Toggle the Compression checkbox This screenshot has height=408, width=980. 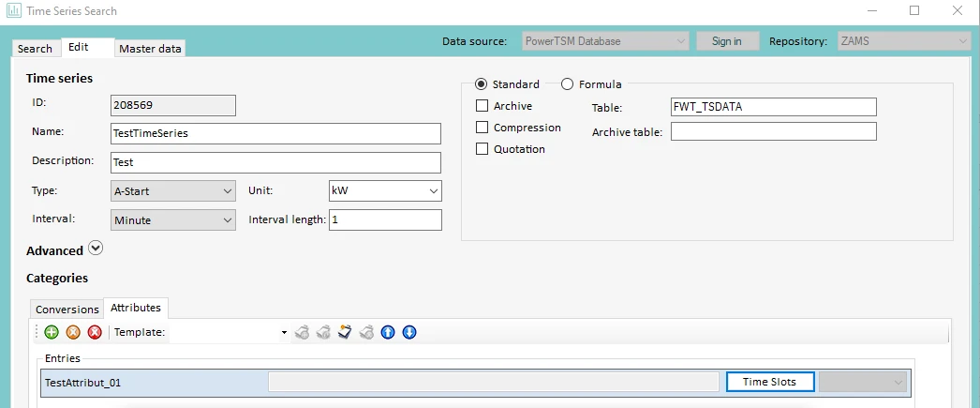click(483, 128)
